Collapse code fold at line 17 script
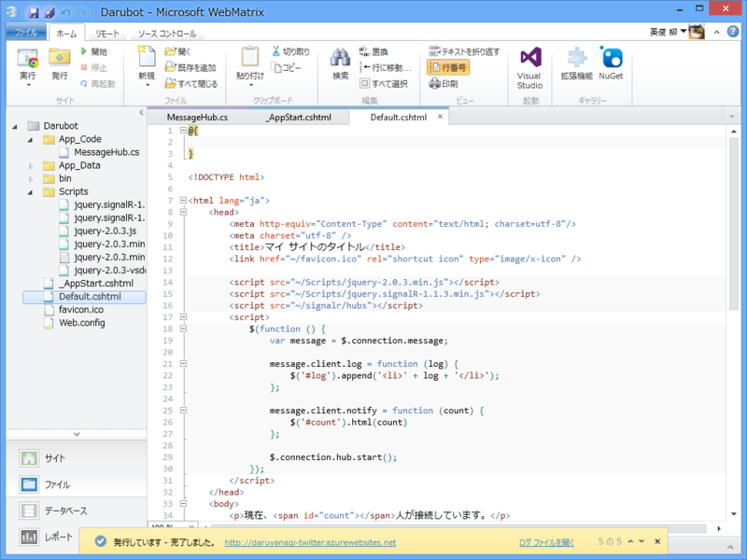The height and width of the screenshot is (560, 747). (x=183, y=317)
